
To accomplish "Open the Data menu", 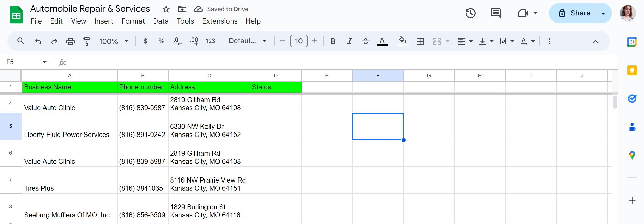I will (x=161, y=21).
